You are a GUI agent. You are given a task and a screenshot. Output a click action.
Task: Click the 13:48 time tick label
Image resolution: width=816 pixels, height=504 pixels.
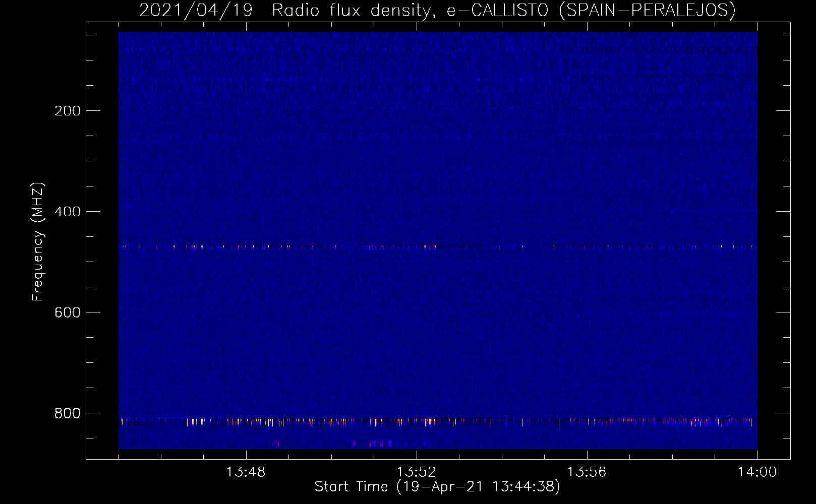[x=246, y=472]
